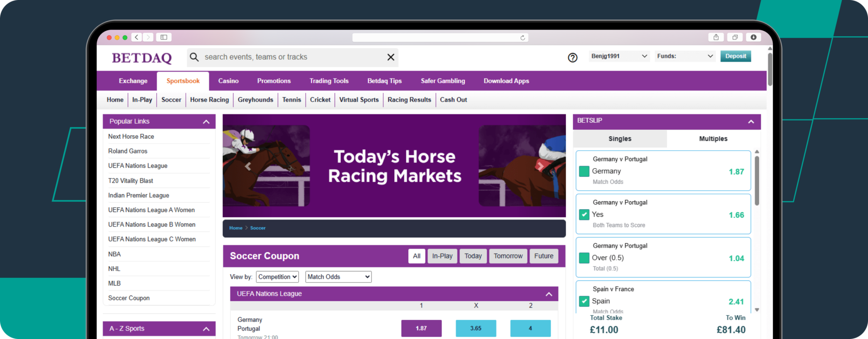Go back with browser back arrow
Image resolution: width=868 pixels, height=339 pixels.
click(136, 37)
